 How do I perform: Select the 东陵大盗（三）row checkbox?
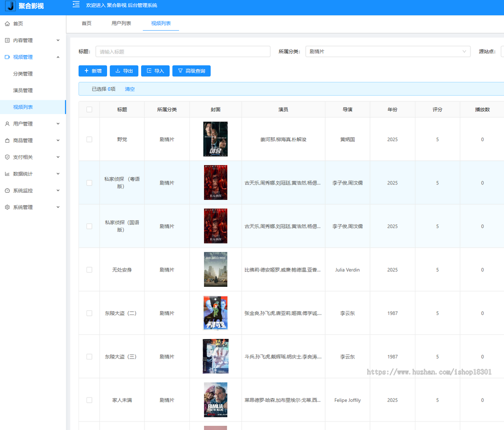[x=89, y=357]
